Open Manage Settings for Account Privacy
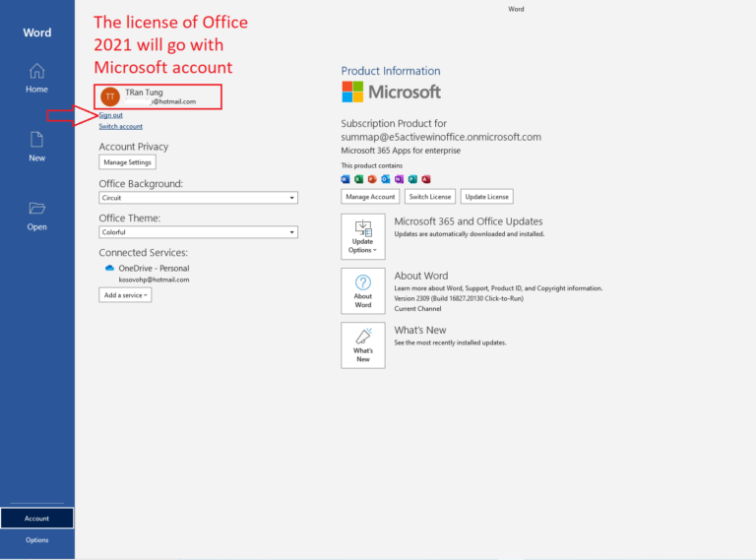This screenshot has height=560, width=756. coord(127,162)
